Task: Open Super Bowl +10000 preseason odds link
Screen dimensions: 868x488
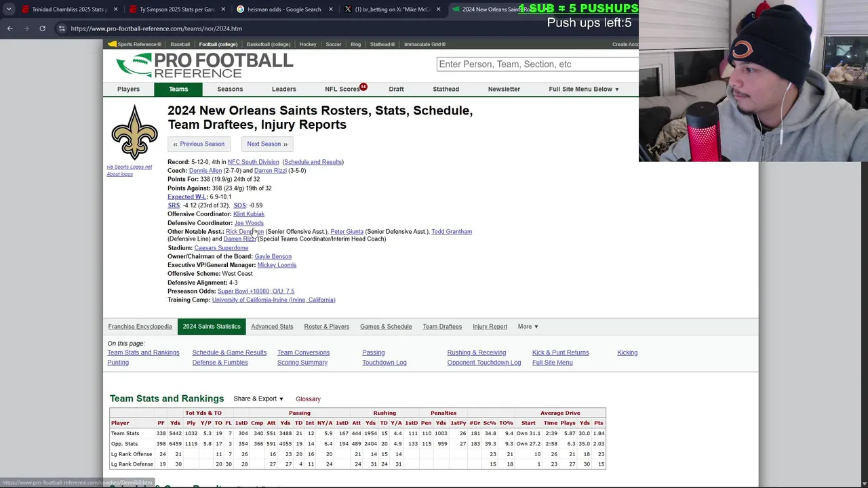Action: pyautogui.click(x=256, y=291)
